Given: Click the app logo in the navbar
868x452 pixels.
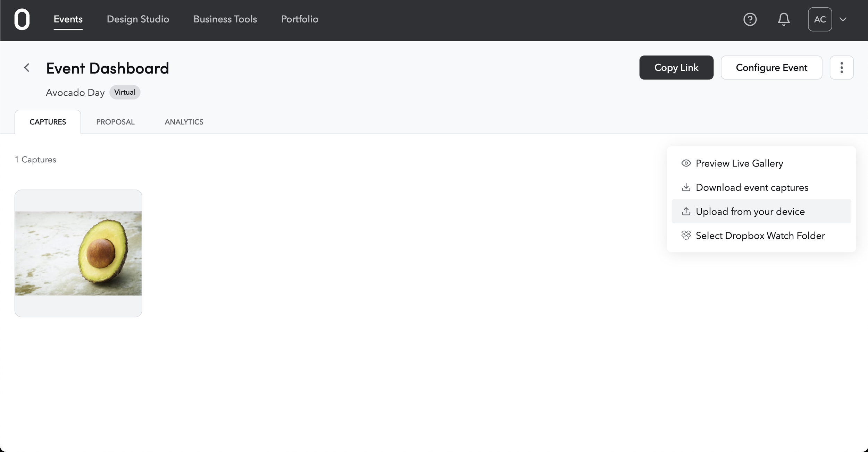Looking at the screenshot, I should coord(22,19).
